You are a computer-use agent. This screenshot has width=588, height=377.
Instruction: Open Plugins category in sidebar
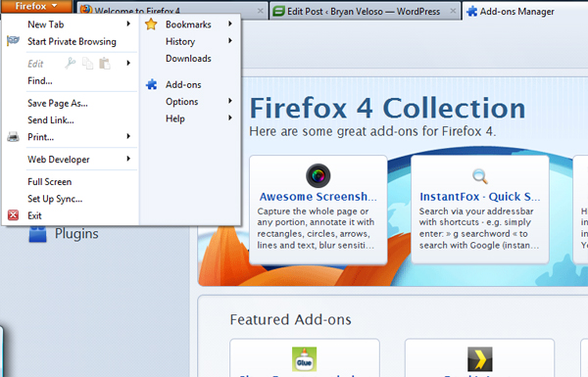coord(76,234)
